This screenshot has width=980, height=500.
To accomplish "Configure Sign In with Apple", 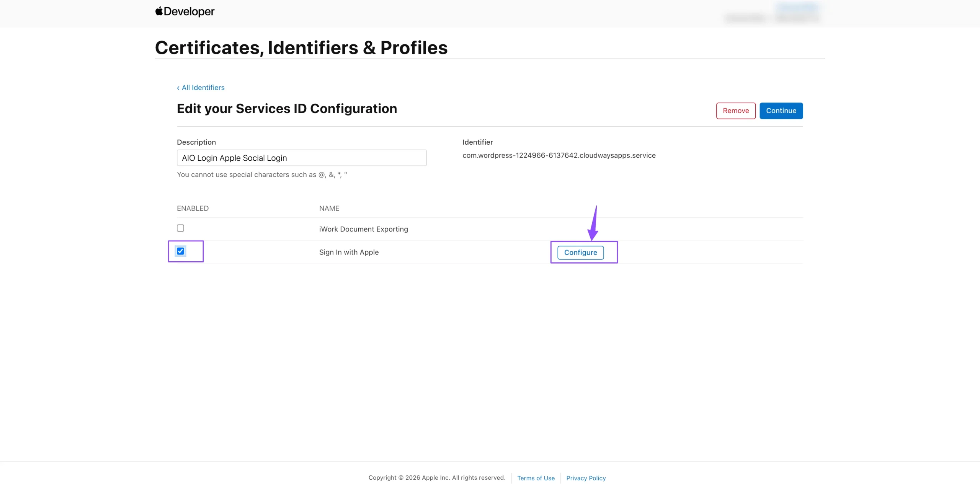I will pos(580,252).
